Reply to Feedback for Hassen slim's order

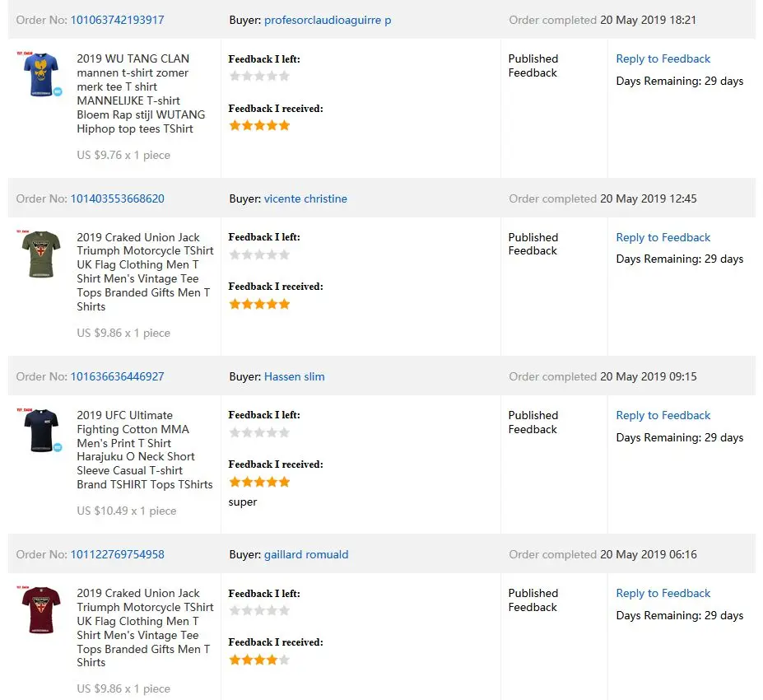click(x=663, y=415)
